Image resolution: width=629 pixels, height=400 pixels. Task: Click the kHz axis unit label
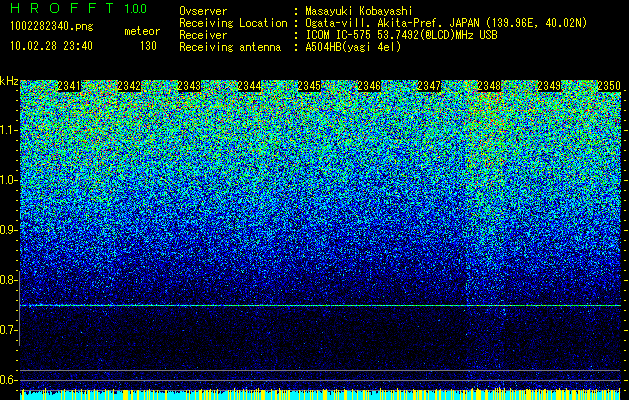pyautogui.click(x=9, y=81)
